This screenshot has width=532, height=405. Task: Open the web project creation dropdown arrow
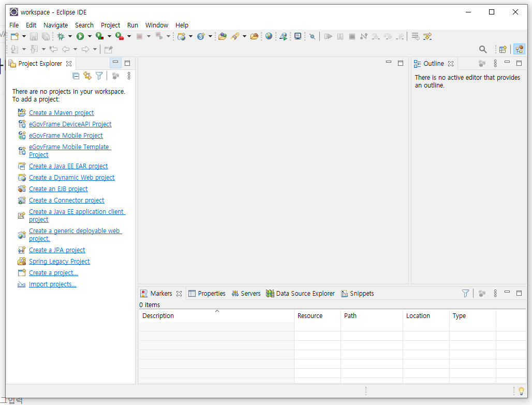[190, 36]
